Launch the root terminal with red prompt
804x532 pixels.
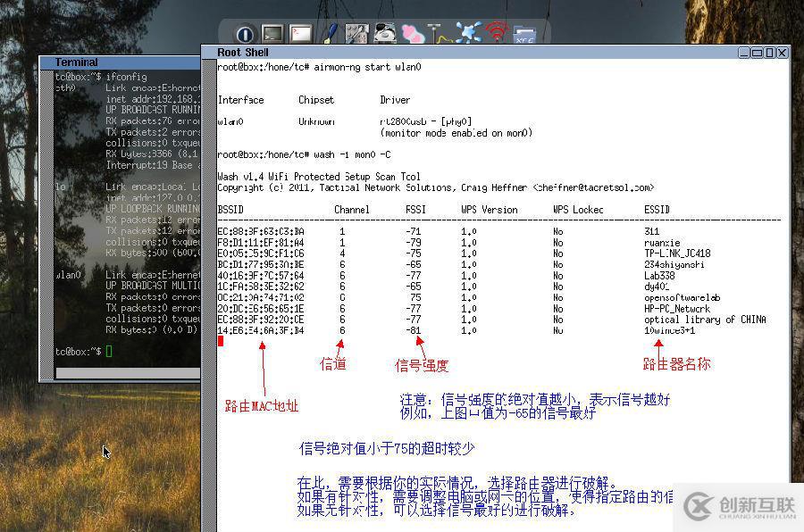pyautogui.click(x=301, y=34)
